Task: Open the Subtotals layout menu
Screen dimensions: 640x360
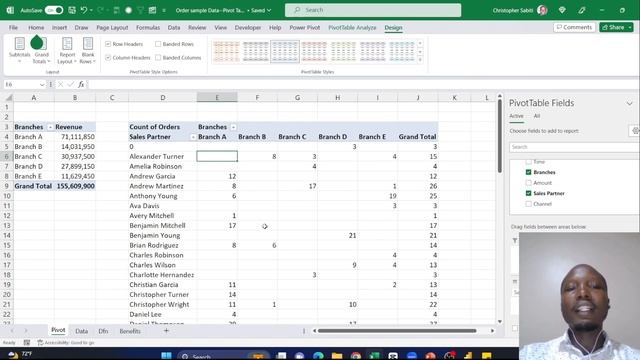Action: pyautogui.click(x=19, y=50)
